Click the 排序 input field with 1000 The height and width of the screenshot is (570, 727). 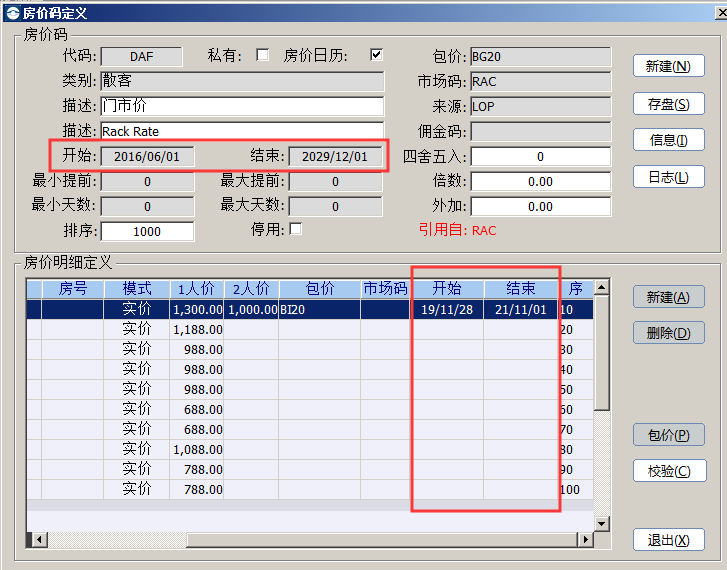[147, 231]
